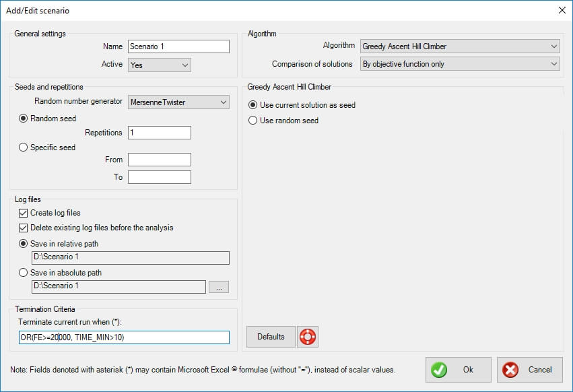
Task: Edit the Termination Criteria formula
Action: pos(123,337)
